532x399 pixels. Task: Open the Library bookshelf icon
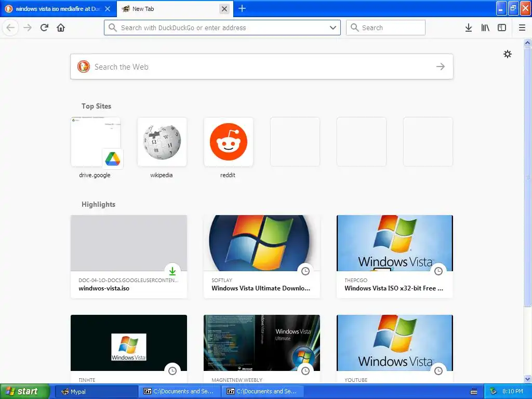485,28
